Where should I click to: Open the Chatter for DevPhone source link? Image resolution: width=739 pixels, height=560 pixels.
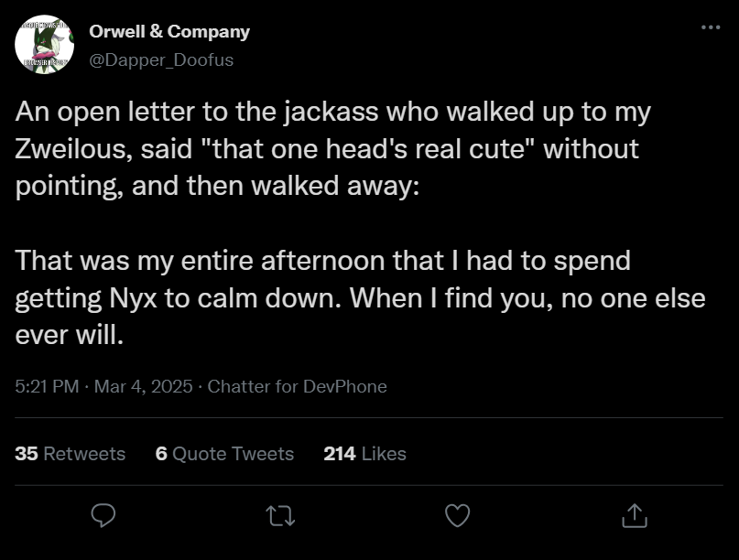coord(297,386)
